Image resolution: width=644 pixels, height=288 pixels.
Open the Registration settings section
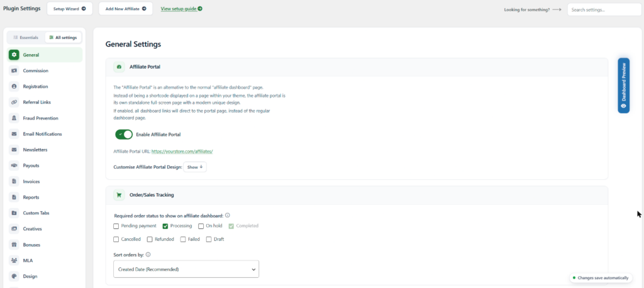45,87
